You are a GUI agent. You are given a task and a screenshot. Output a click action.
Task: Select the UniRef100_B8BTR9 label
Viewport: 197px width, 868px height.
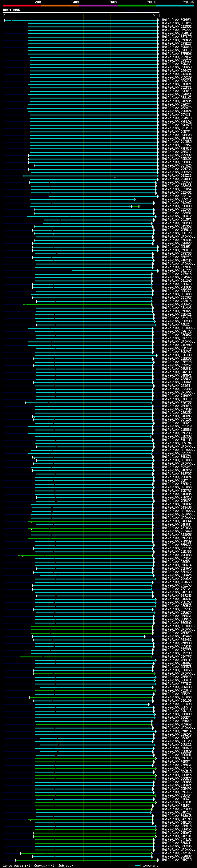pos(176,233)
